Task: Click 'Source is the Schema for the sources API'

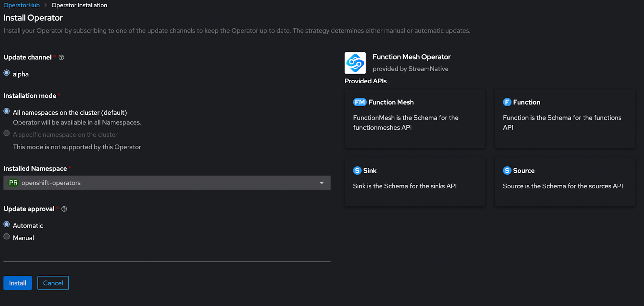Action: [563, 186]
